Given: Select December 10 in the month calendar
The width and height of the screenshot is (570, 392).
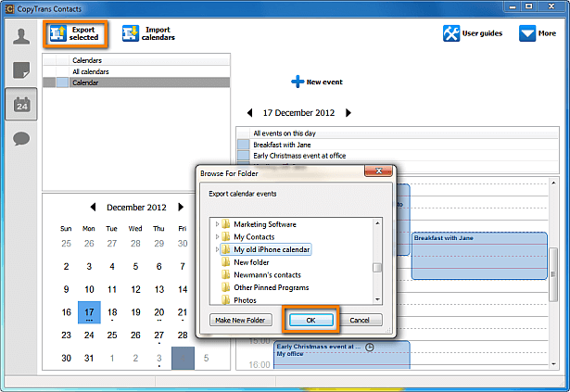Looking at the screenshot, I should pyautogui.click(x=89, y=289).
